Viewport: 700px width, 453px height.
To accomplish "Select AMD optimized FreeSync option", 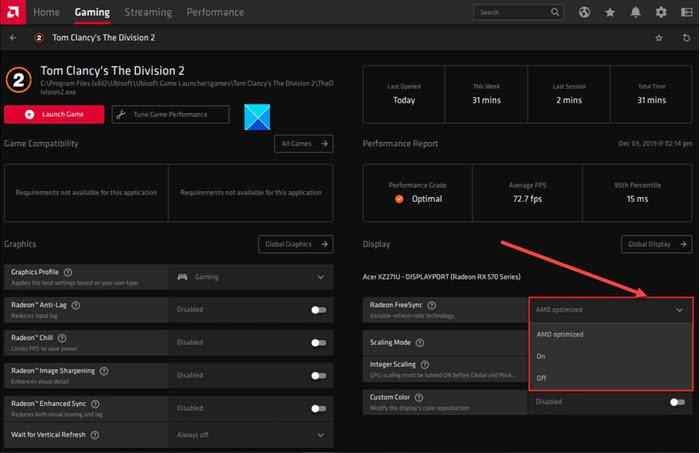I will point(610,334).
